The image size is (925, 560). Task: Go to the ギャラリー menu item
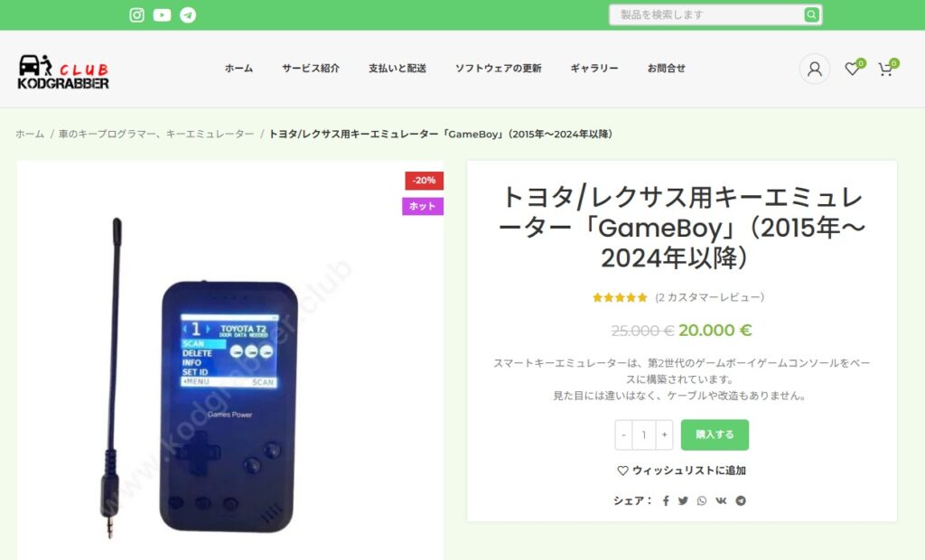pos(594,69)
